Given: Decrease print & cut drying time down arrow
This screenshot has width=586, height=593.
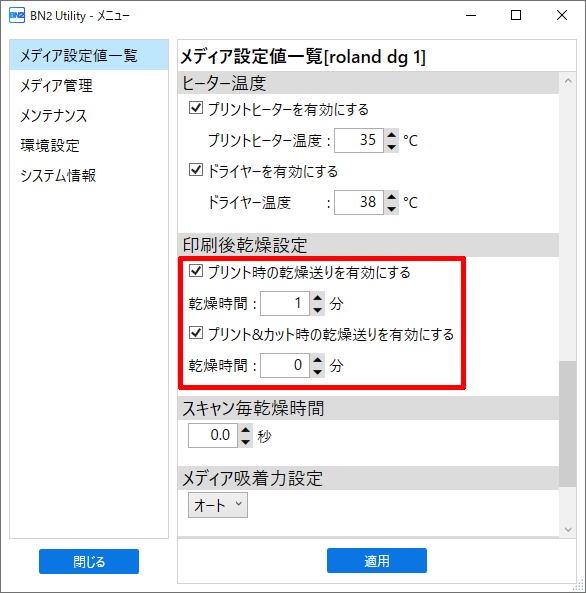Looking at the screenshot, I should click(x=317, y=371).
